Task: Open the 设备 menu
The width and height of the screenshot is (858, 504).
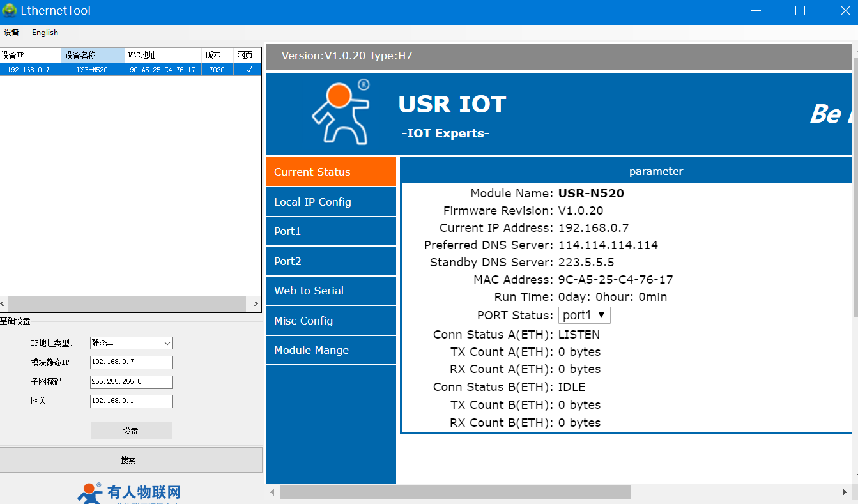Action: click(x=11, y=33)
